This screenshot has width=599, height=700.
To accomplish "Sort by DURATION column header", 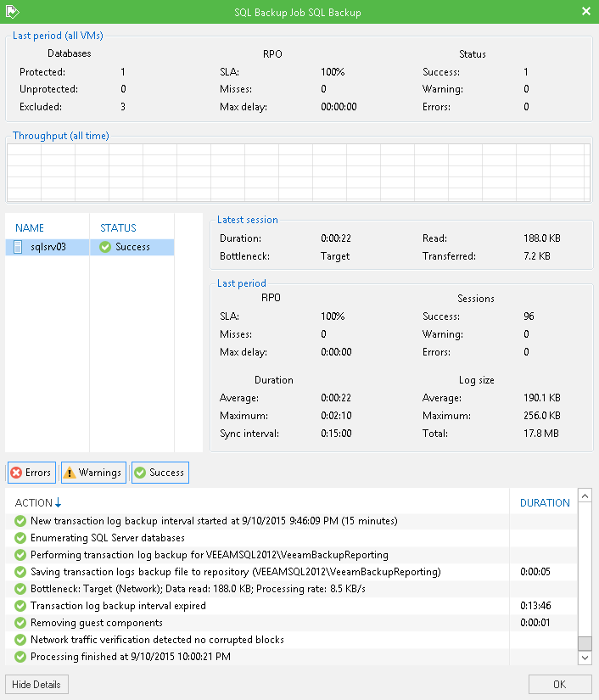I will (545, 502).
